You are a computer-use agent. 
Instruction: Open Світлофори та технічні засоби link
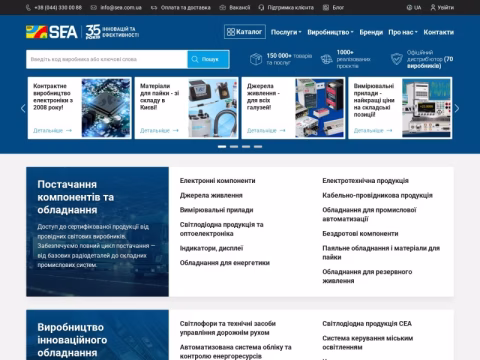228,328
